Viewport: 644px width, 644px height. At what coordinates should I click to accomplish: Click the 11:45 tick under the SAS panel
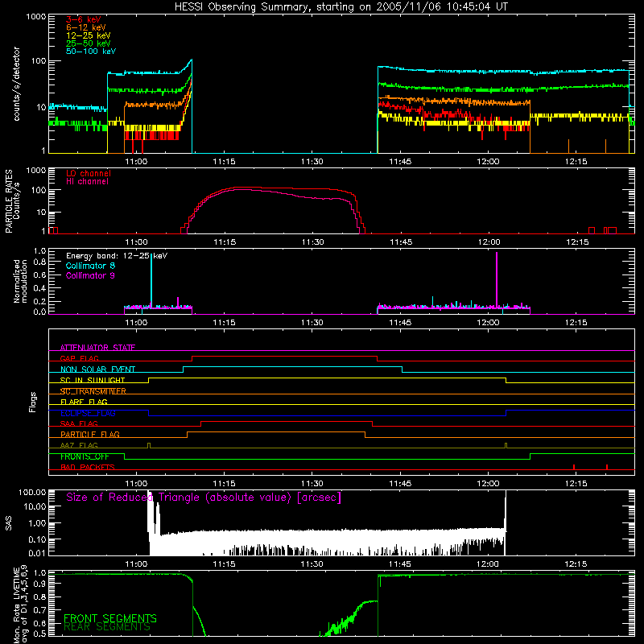(x=400, y=564)
